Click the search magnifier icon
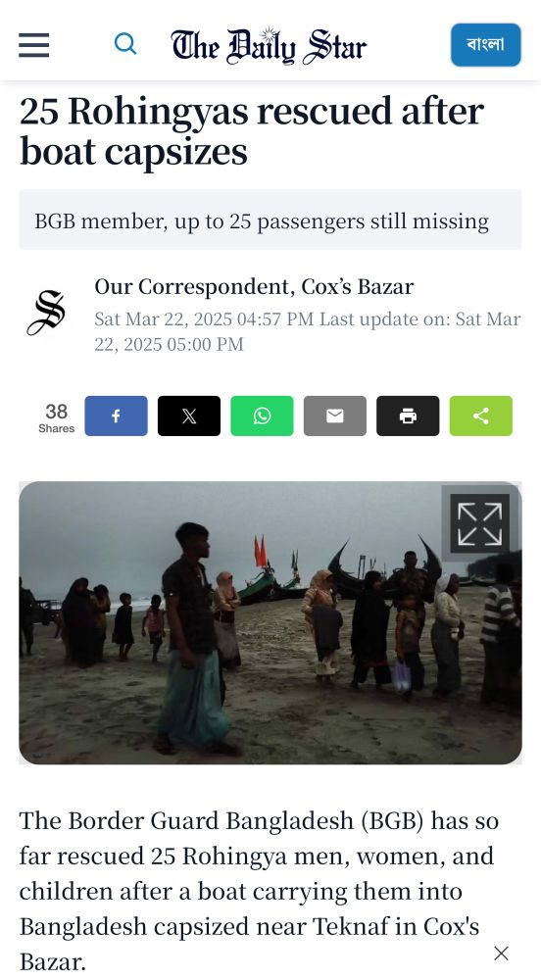Viewport: 541px width, 980px height. click(125, 44)
